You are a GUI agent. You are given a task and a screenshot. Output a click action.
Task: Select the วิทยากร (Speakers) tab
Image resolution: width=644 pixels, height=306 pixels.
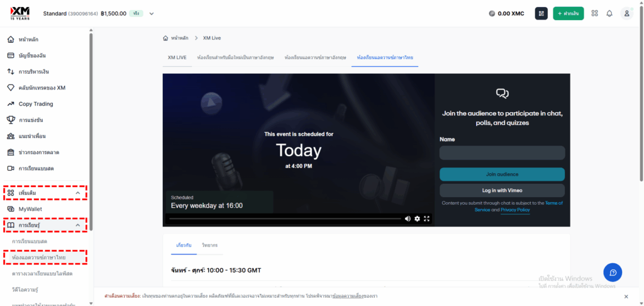pyautogui.click(x=209, y=245)
